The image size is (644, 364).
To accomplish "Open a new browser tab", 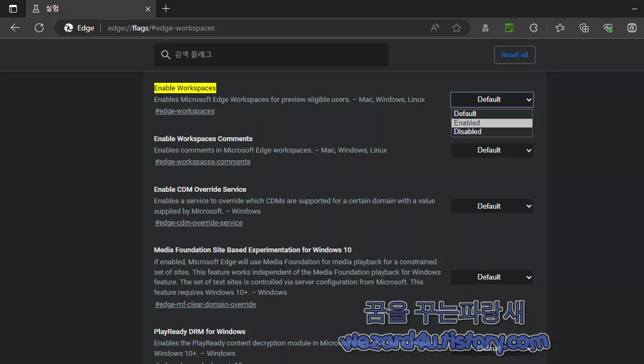I will [166, 9].
